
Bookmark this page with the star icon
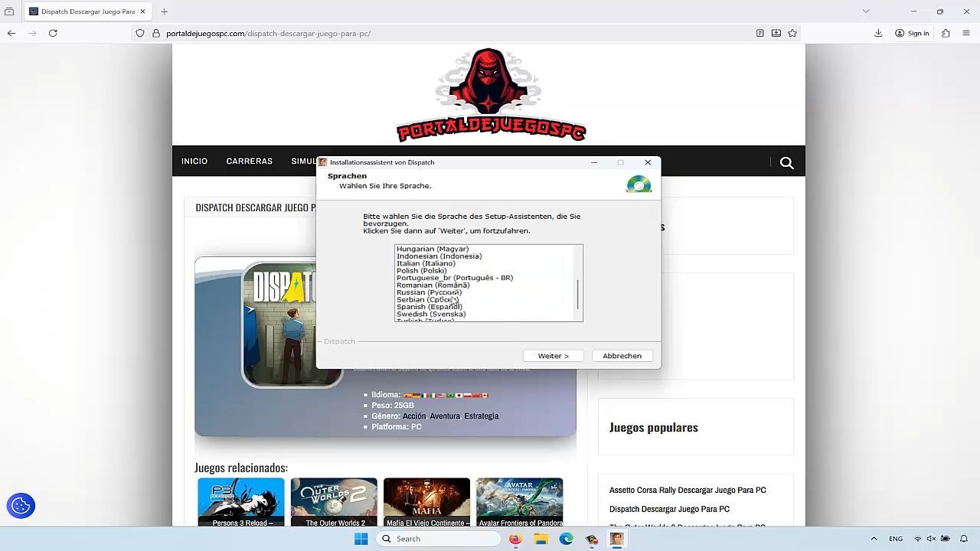[x=792, y=33]
